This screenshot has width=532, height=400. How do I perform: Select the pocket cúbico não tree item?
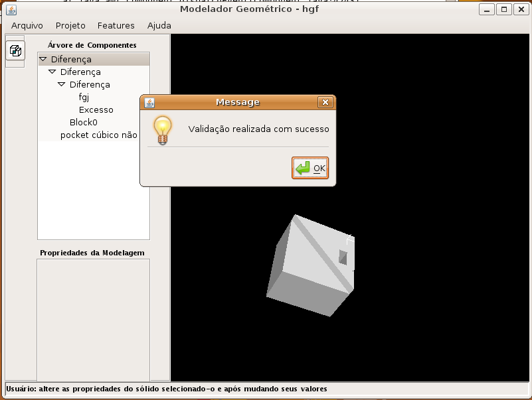click(98, 135)
